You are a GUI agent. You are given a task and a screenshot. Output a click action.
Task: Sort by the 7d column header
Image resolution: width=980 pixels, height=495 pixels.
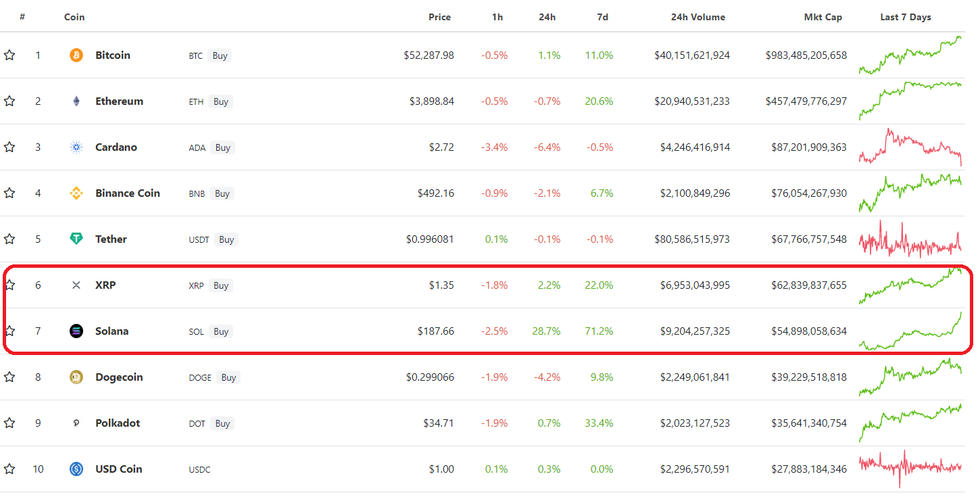click(602, 17)
